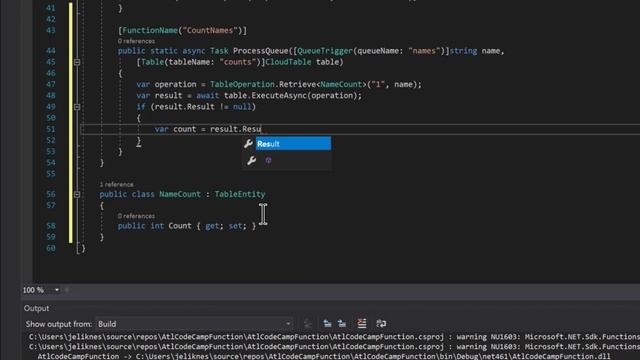Collapse ProcessQueue method at line 45

click(x=77, y=62)
